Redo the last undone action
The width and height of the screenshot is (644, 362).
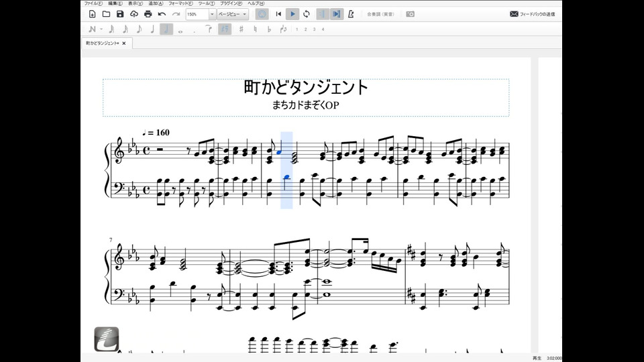tap(176, 14)
